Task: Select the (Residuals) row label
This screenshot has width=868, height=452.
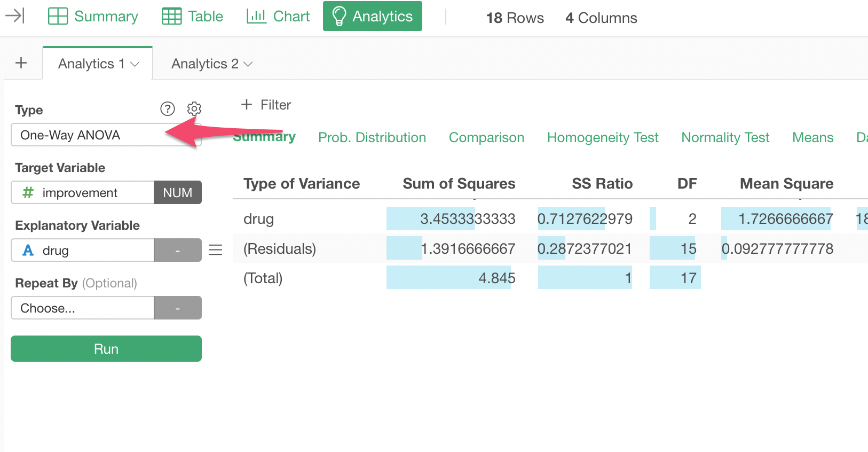Action: pyautogui.click(x=280, y=248)
